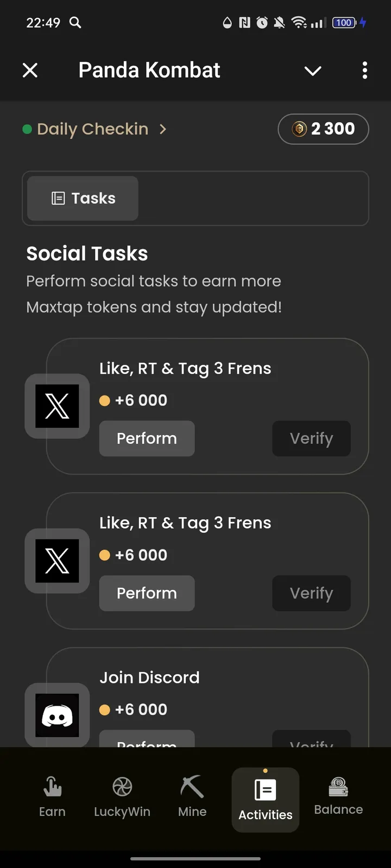Click the Discord icon on Join Discord task
Image resolution: width=391 pixels, height=868 pixels.
(57, 715)
